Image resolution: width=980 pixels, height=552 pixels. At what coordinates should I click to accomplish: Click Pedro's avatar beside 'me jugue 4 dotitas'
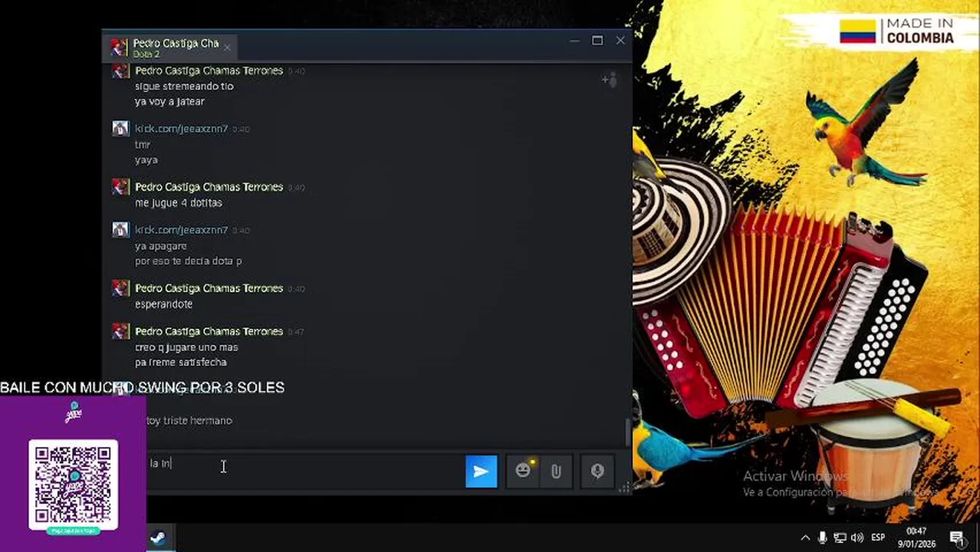click(x=120, y=187)
